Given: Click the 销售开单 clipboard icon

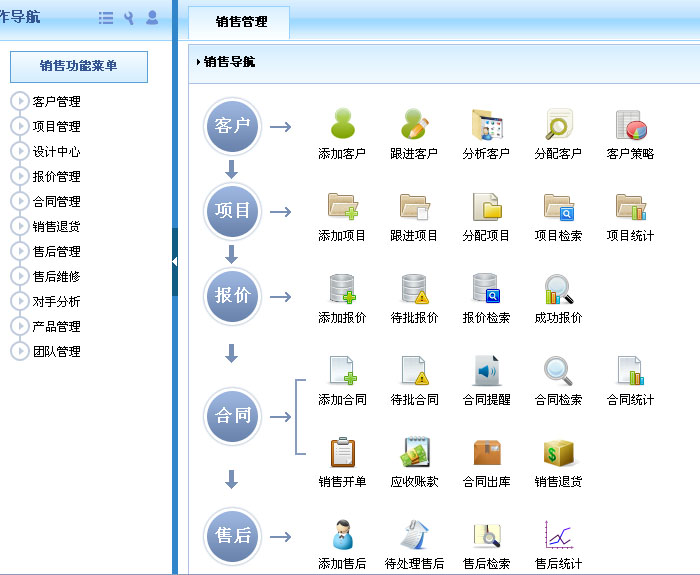Looking at the screenshot, I should click(342, 453).
